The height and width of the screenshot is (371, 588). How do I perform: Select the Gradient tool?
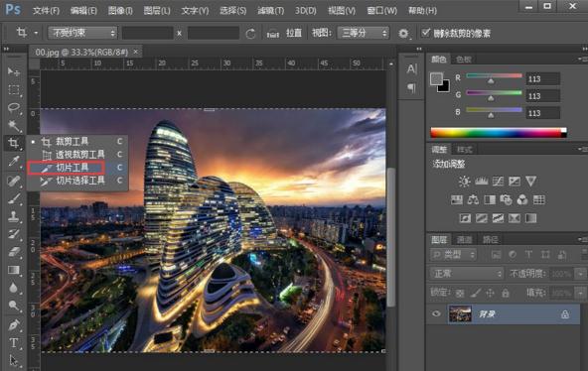[x=14, y=270]
